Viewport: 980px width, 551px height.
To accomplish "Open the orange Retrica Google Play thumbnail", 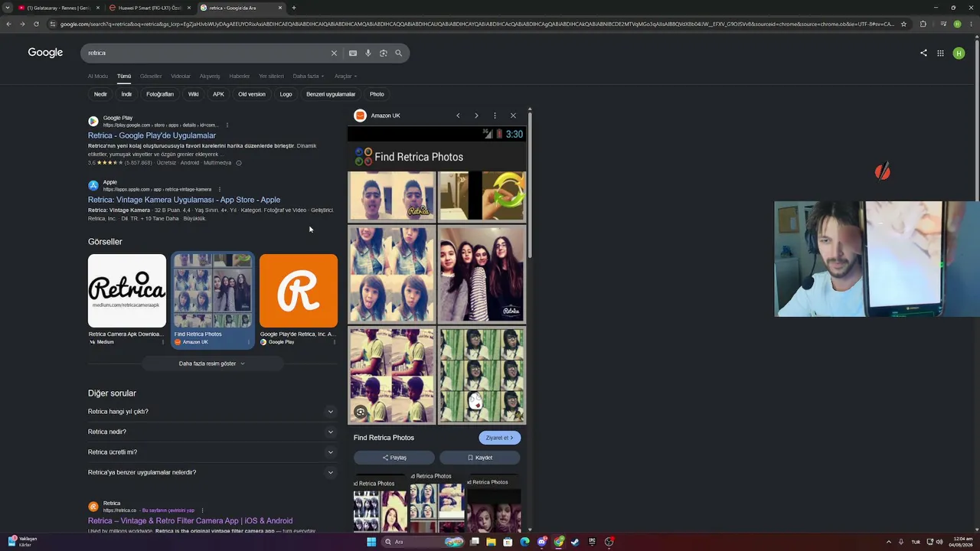I will click(x=299, y=291).
